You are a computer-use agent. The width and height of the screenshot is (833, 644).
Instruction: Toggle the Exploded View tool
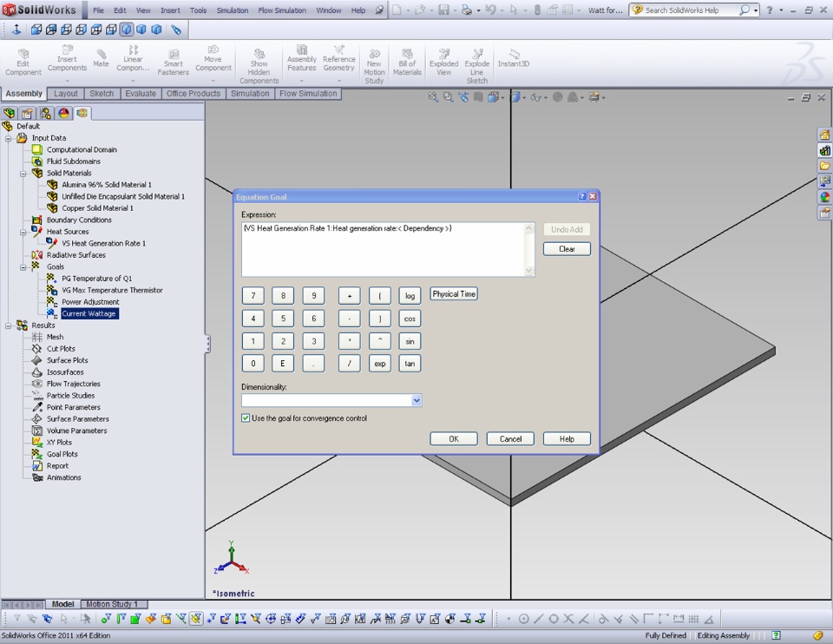[x=443, y=62]
